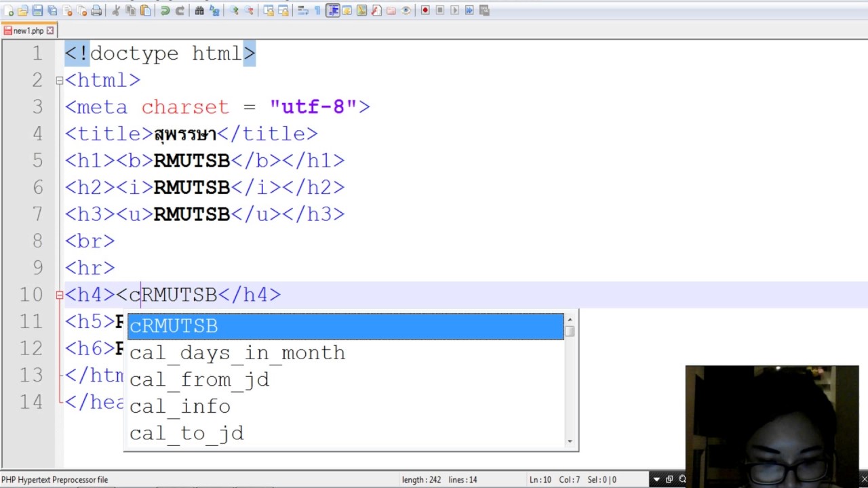The height and width of the screenshot is (488, 868).
Task: Click autocomplete list scroll down arrow
Action: tap(570, 441)
